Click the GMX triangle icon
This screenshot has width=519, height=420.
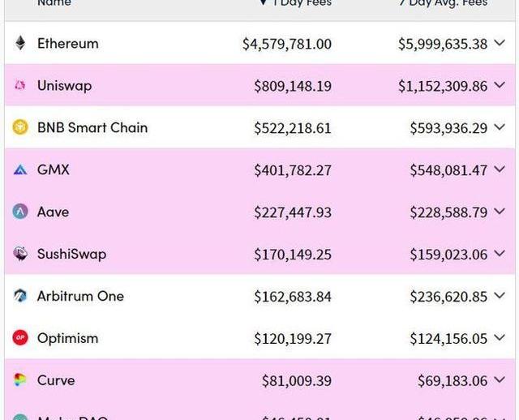click(x=20, y=170)
